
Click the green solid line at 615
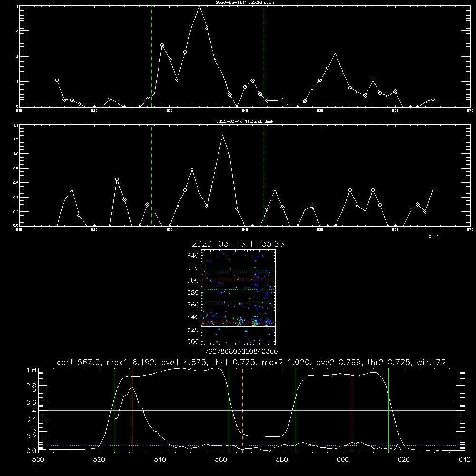pyautogui.click(x=388, y=410)
